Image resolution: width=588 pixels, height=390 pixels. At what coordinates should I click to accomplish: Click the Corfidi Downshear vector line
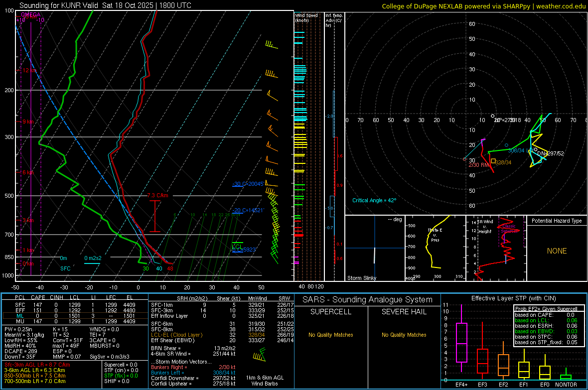click(x=193, y=378)
